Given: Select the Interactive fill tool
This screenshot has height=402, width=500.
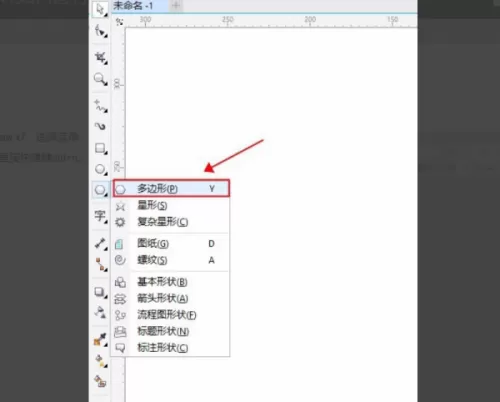Looking at the screenshot, I should point(100,361).
